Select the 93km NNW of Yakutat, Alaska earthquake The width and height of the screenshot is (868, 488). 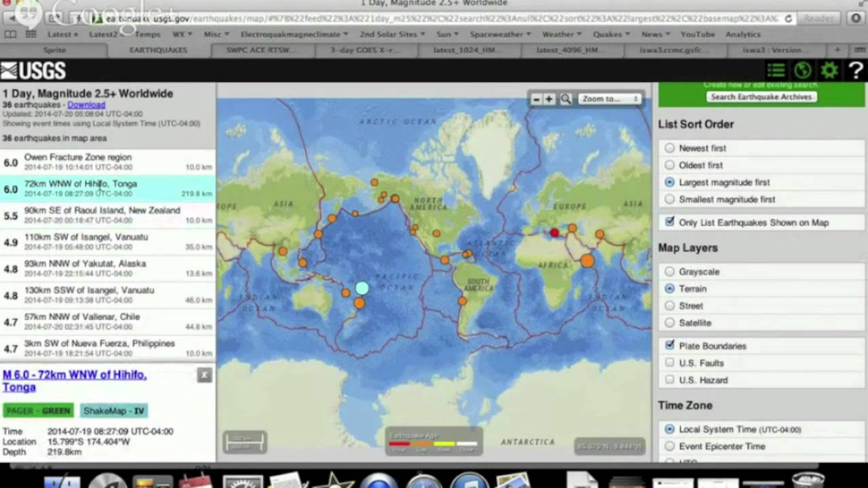coord(108,268)
